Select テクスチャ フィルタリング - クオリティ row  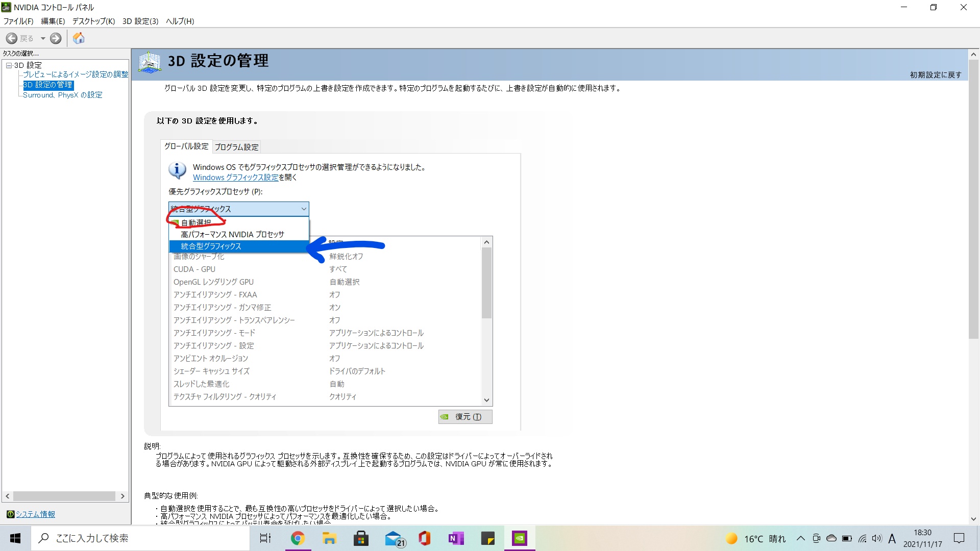coord(325,397)
